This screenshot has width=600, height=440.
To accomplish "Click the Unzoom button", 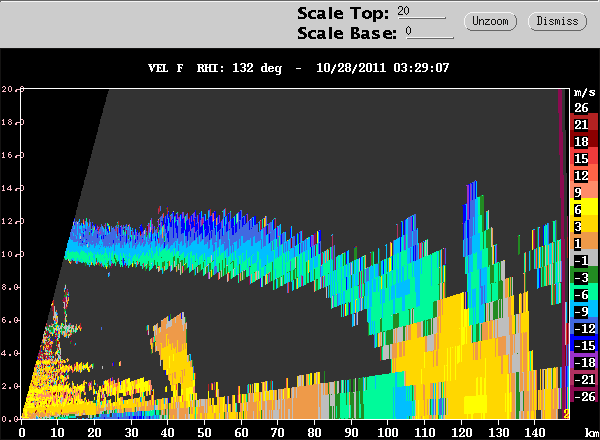I will tap(490, 21).
